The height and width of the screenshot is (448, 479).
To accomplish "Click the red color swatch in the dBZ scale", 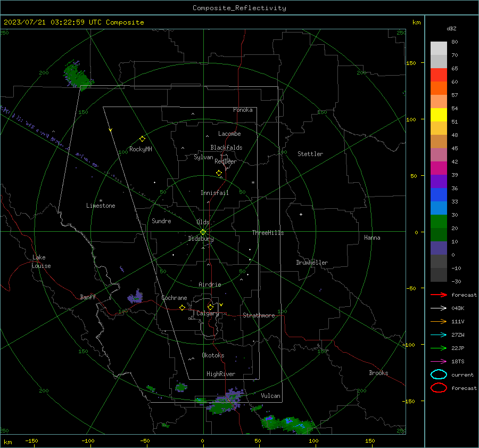I will [x=439, y=75].
